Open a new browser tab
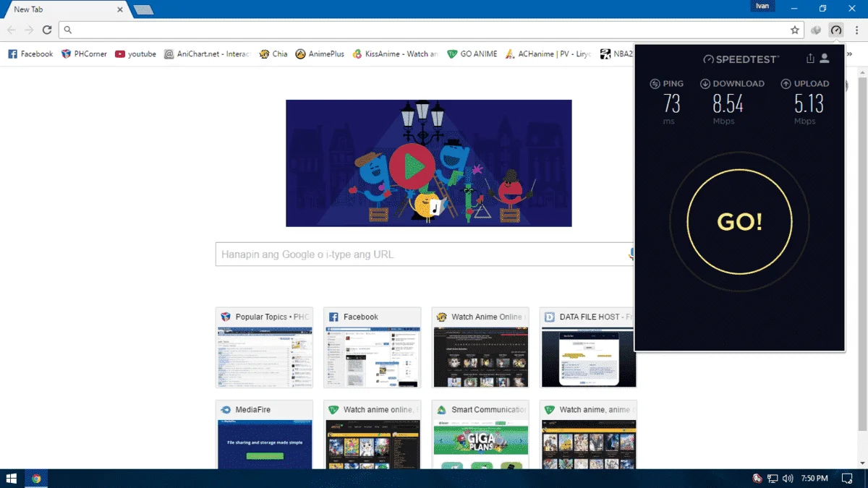The image size is (868, 488). pyautogui.click(x=143, y=9)
